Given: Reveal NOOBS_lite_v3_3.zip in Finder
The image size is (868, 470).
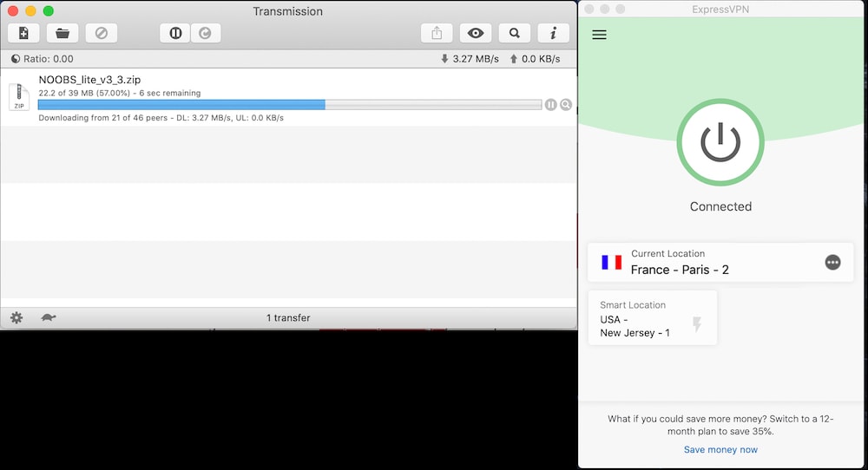Looking at the screenshot, I should click(566, 105).
